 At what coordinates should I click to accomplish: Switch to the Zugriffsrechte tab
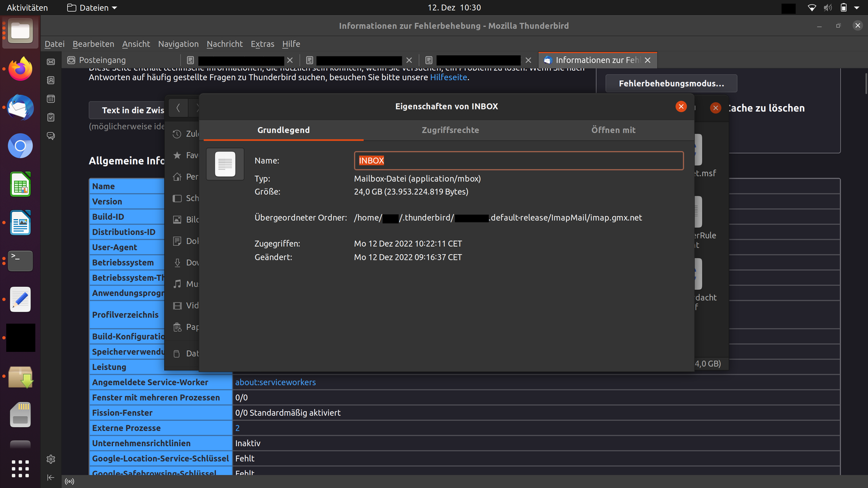450,130
